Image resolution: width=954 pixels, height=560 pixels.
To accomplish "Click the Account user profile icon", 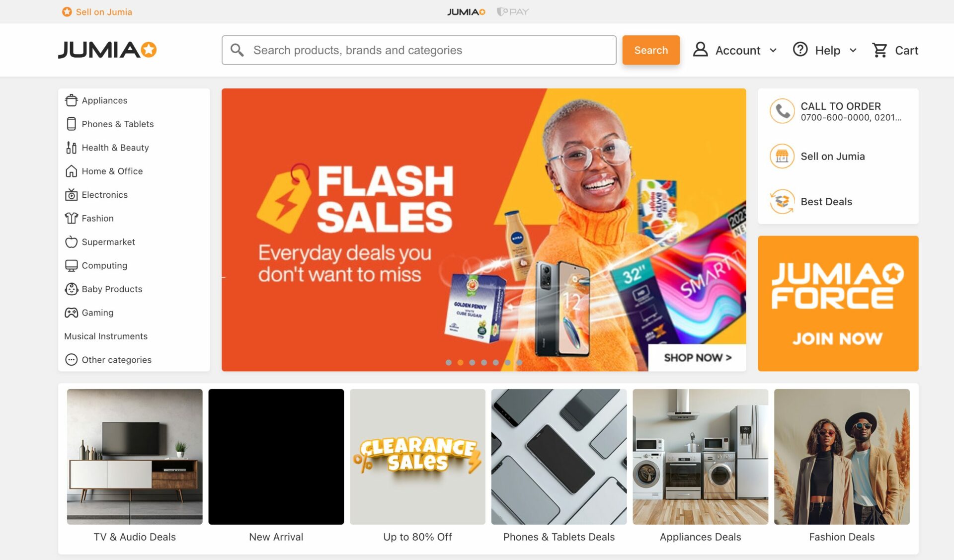I will click(700, 49).
